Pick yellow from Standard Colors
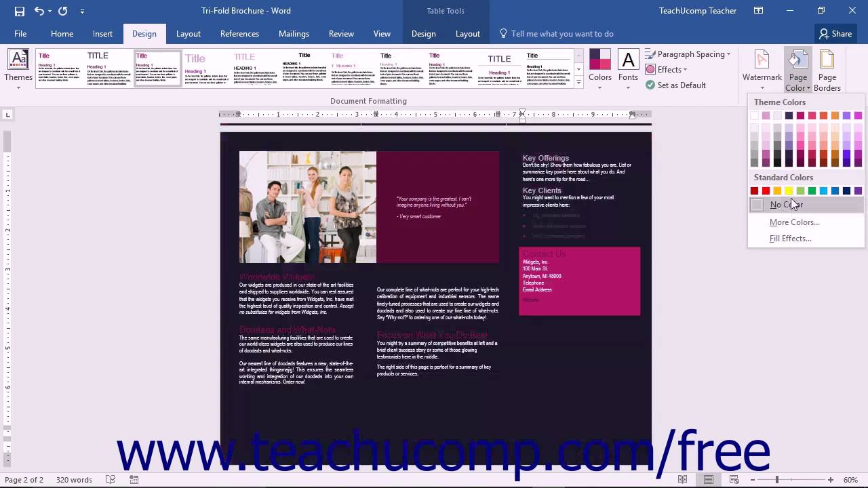 click(789, 190)
